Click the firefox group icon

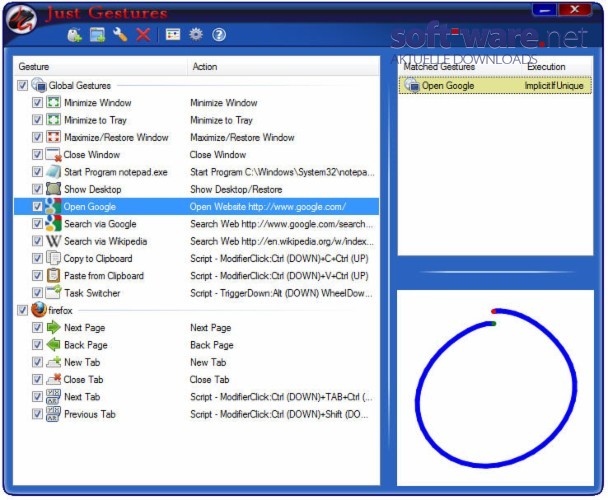[x=39, y=310]
